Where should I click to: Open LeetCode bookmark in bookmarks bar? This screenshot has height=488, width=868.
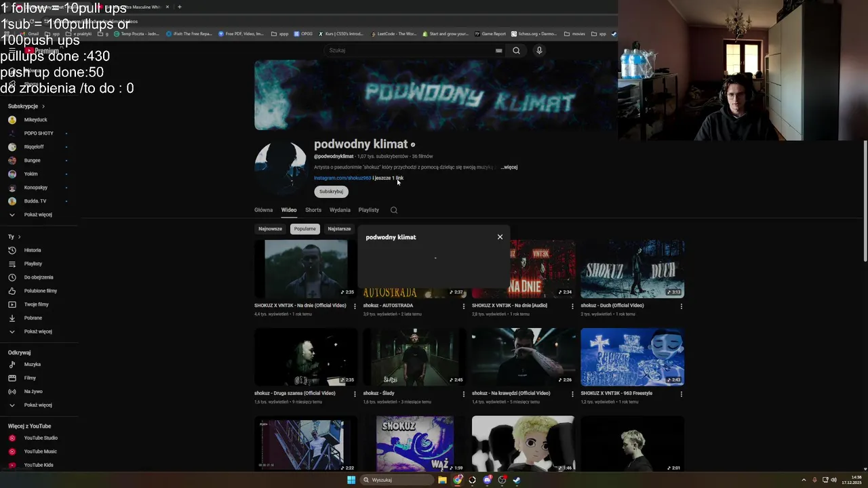pos(393,34)
